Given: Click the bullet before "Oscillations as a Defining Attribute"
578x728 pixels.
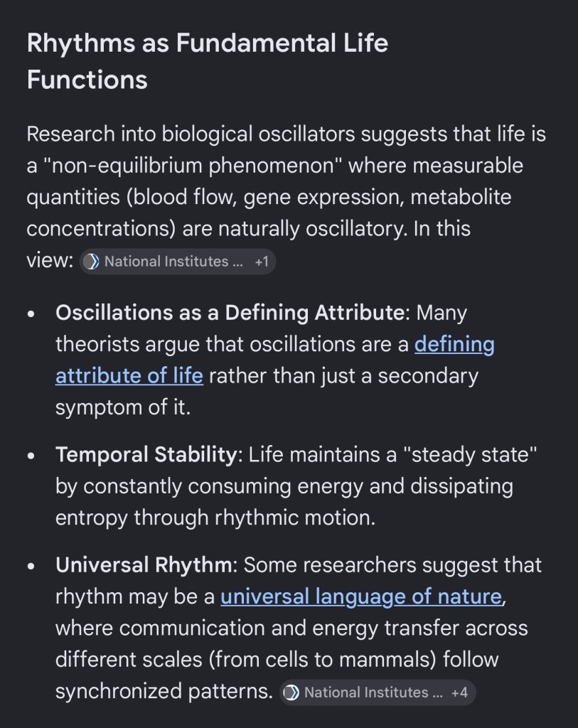Looking at the screenshot, I should [31, 314].
